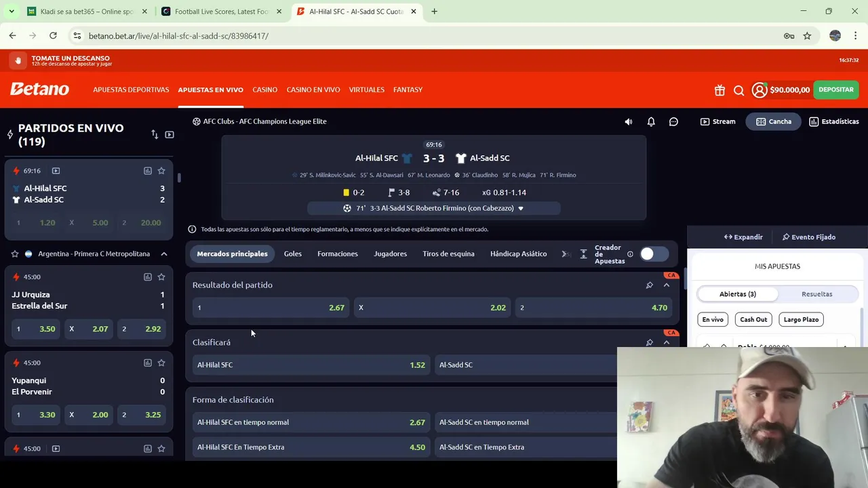Open the user account profile icon
Image resolution: width=868 pixels, height=488 pixels.
coord(759,89)
